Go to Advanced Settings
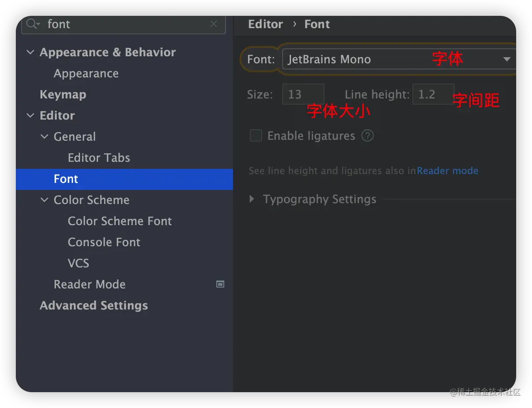The image size is (532, 408). 94,306
